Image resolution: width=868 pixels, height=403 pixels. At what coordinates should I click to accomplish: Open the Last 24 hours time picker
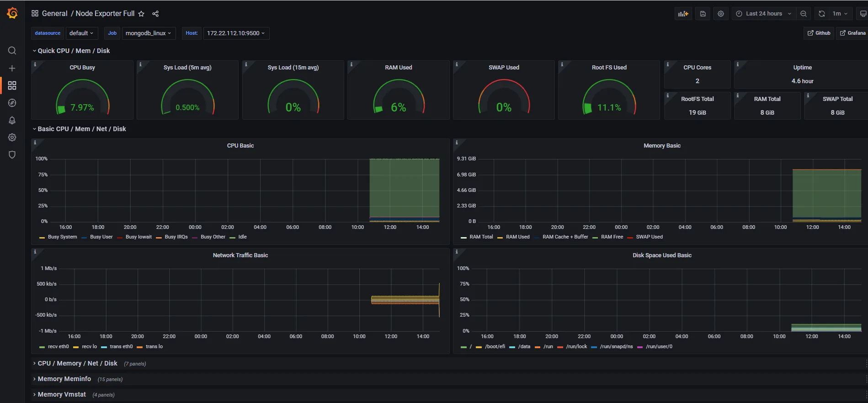point(764,14)
